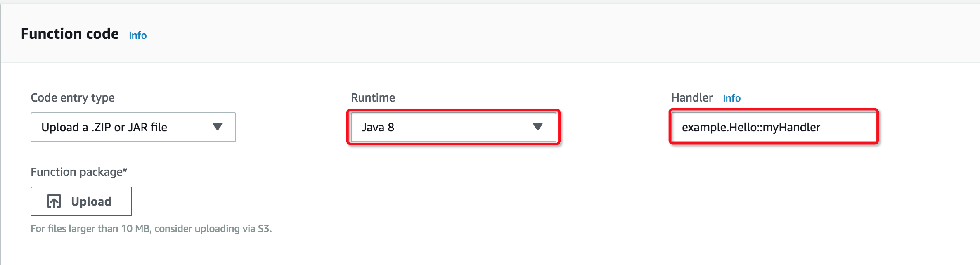This screenshot has width=980, height=265.
Task: Click the Code entry type dropdown arrow
Action: 218,127
